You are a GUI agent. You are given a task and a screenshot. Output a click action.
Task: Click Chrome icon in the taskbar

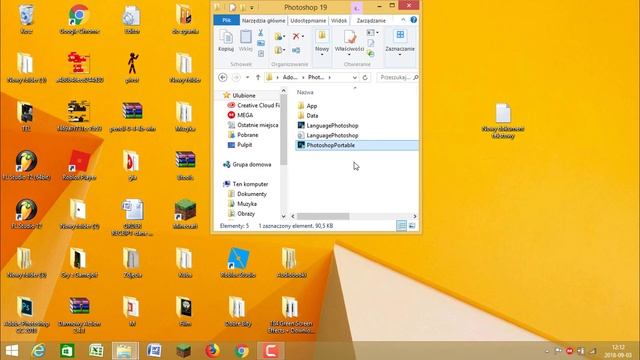click(x=241, y=351)
